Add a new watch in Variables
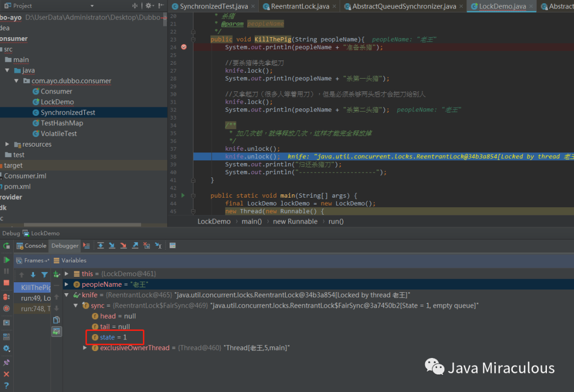 click(x=56, y=274)
